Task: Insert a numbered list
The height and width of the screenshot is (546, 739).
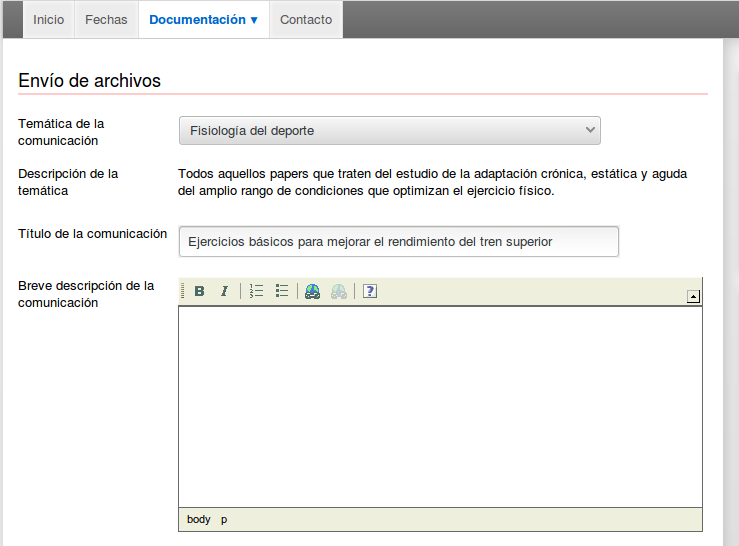Action: point(256,291)
